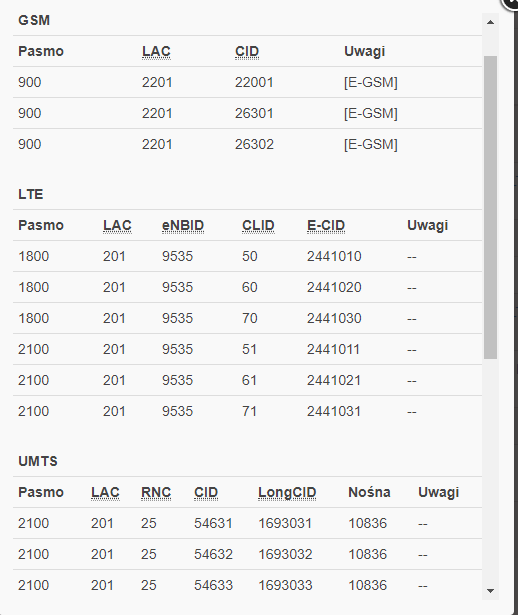Click the LongCID column header
Viewport: 518px width, 615px height.
point(287,492)
